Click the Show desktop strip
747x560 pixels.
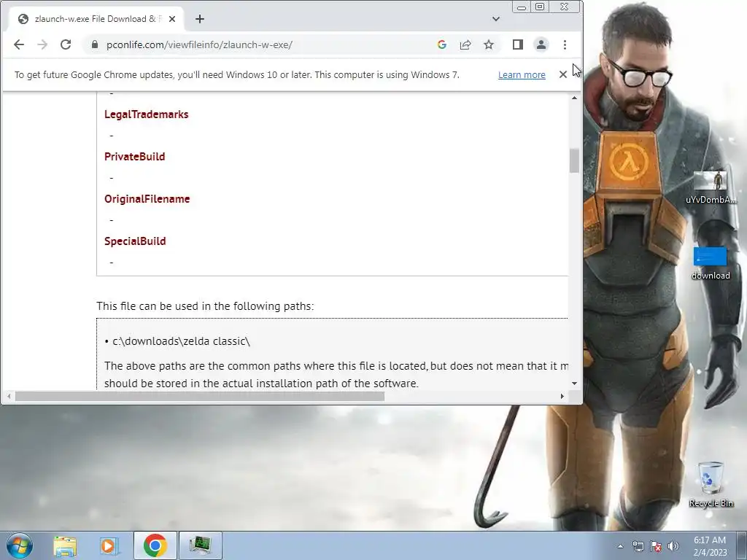(x=742, y=545)
